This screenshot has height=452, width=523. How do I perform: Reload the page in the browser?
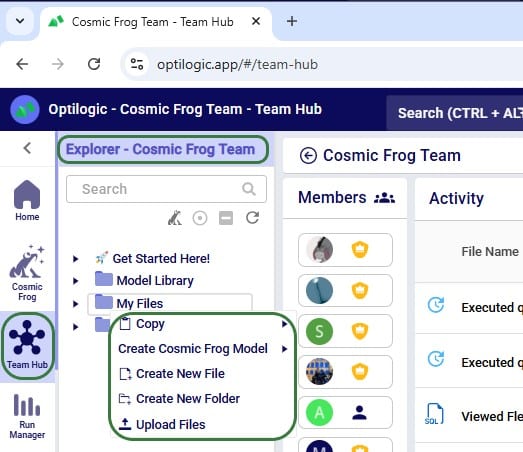pyautogui.click(x=94, y=64)
